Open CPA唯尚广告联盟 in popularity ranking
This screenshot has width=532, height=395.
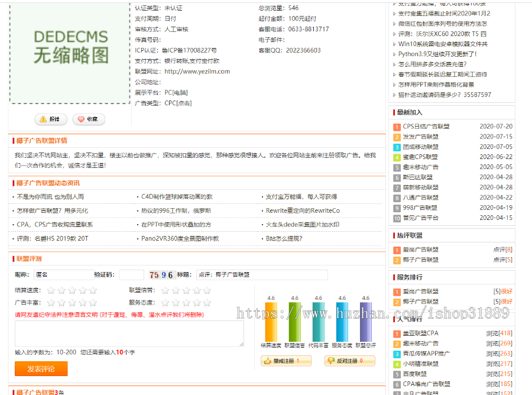(x=426, y=384)
